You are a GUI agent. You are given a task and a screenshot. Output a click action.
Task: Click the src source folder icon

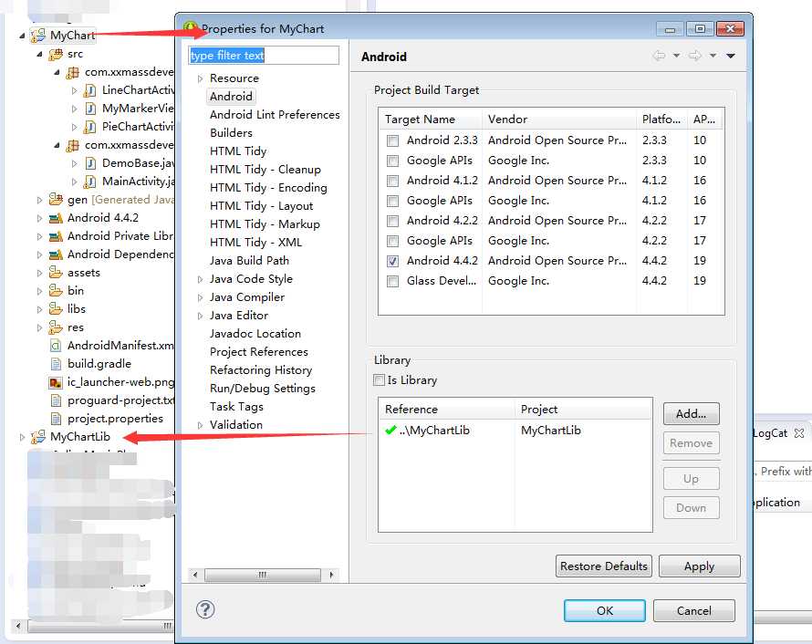coord(56,54)
